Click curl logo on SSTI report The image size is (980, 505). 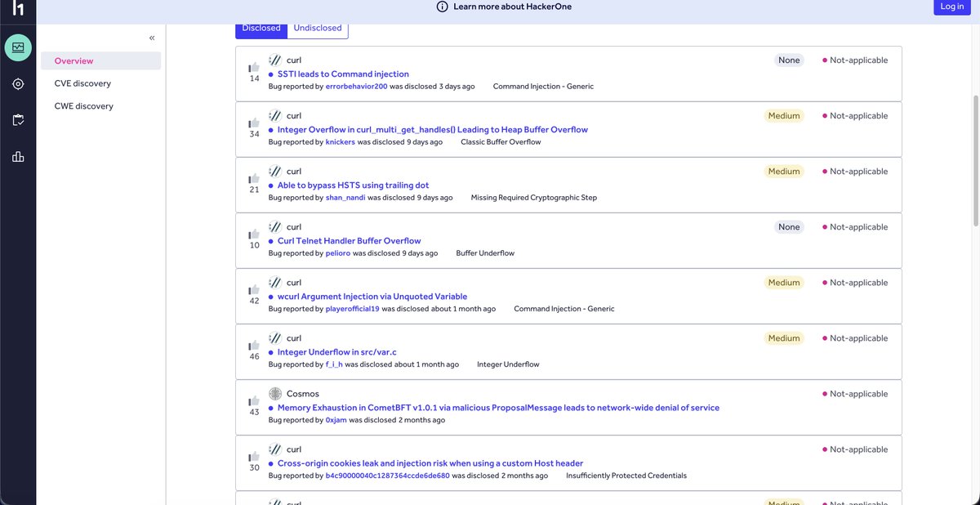point(275,60)
